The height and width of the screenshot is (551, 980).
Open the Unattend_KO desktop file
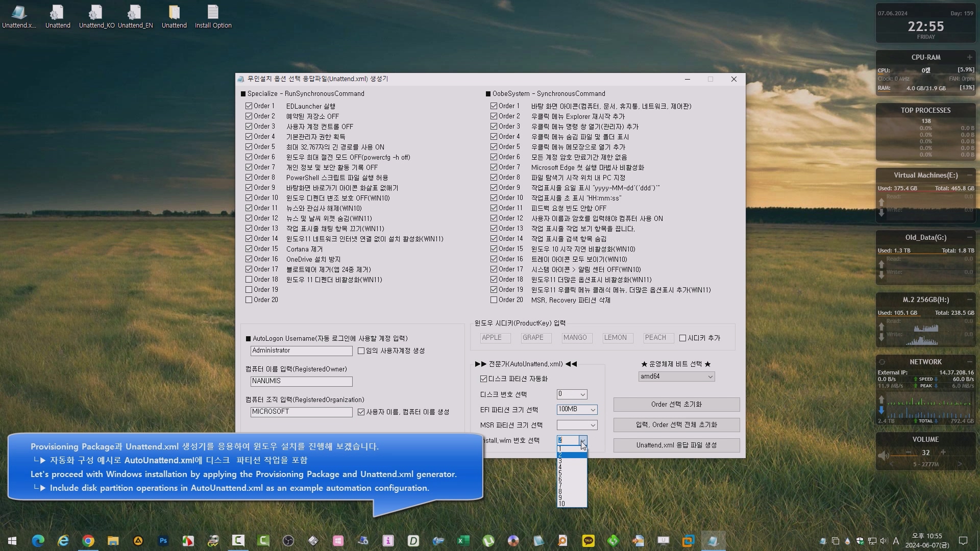[96, 16]
